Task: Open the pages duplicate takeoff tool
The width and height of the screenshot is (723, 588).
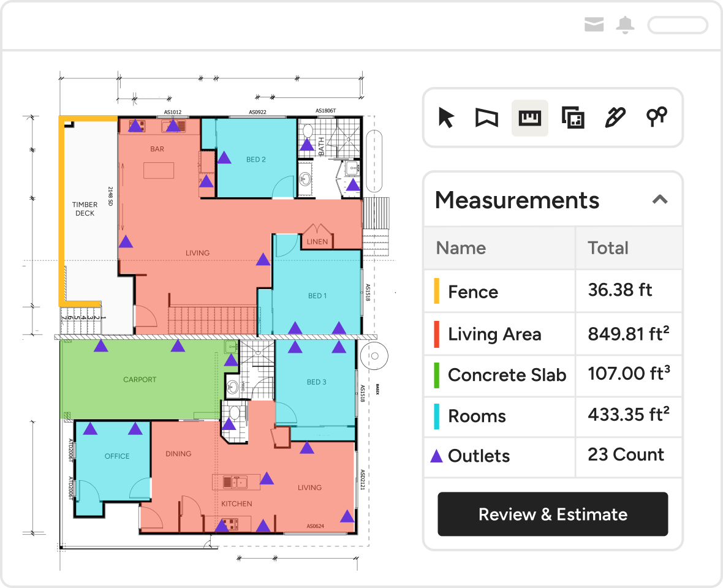Action: coord(572,118)
